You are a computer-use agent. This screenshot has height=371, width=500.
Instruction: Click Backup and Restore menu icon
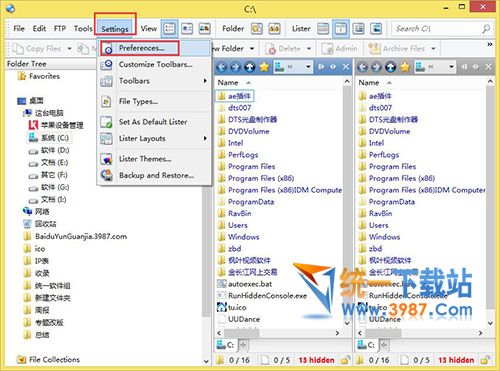point(107,175)
